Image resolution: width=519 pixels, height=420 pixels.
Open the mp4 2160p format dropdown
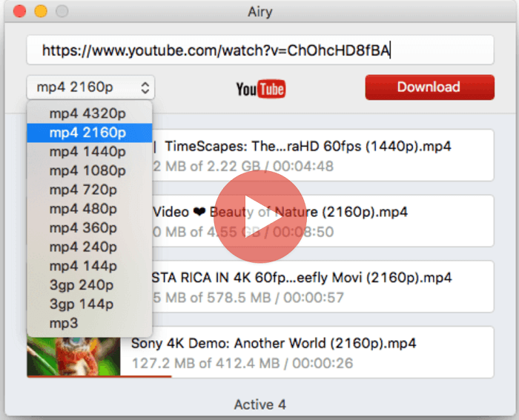pos(90,87)
